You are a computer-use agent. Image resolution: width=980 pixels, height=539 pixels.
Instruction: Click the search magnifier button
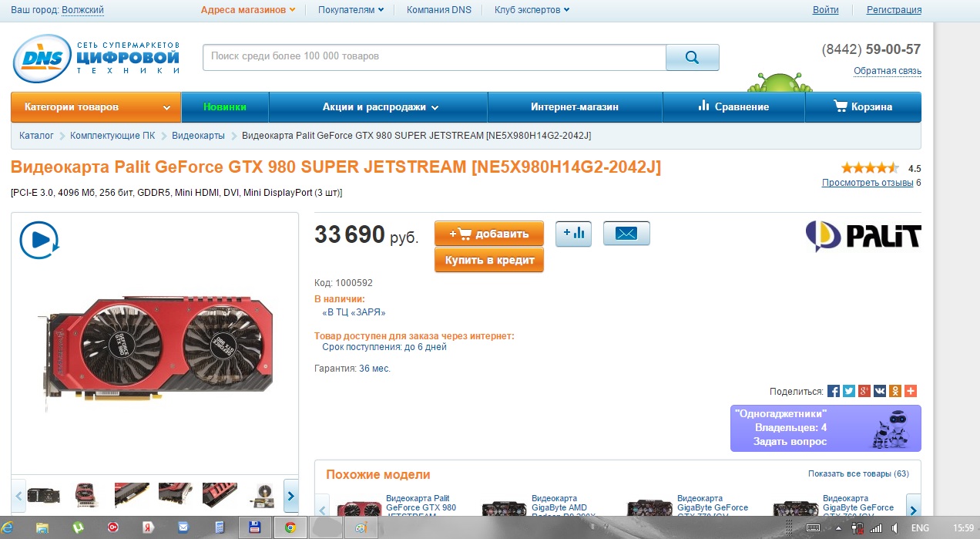692,57
